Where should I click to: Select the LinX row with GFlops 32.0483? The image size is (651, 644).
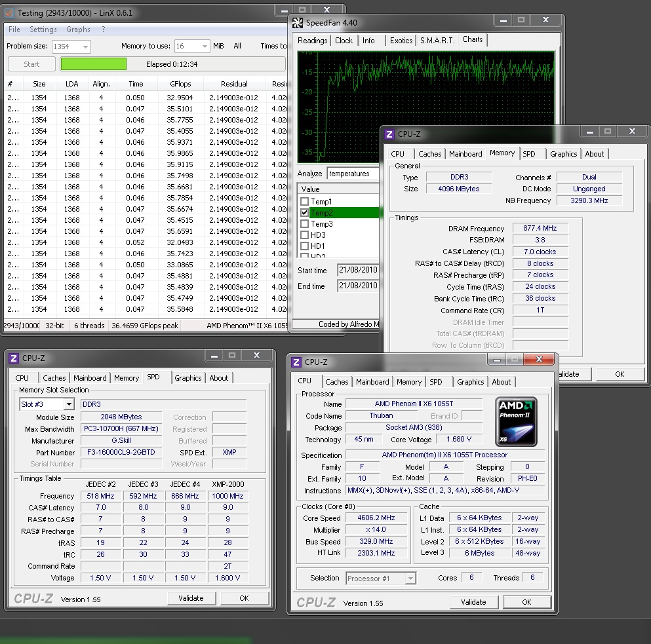pyautogui.click(x=146, y=242)
